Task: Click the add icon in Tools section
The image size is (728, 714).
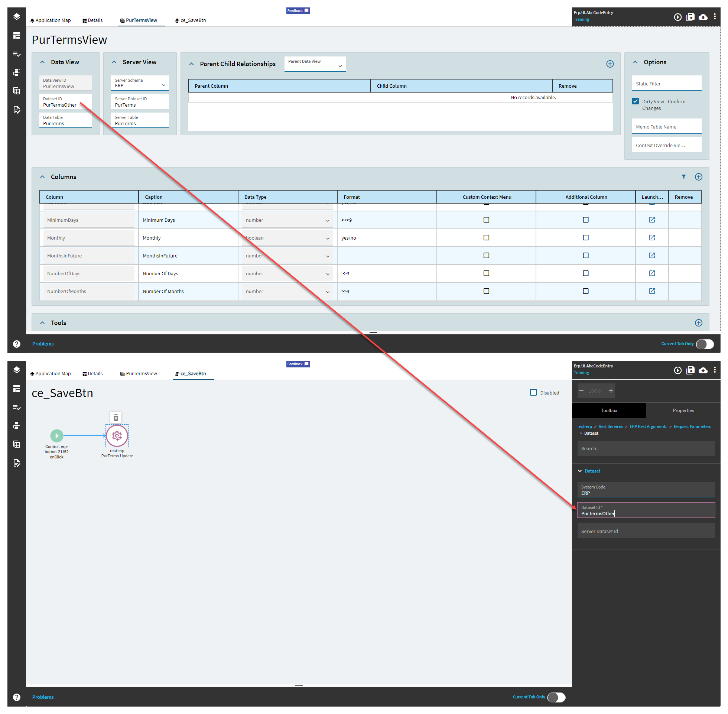Action: coord(698,323)
